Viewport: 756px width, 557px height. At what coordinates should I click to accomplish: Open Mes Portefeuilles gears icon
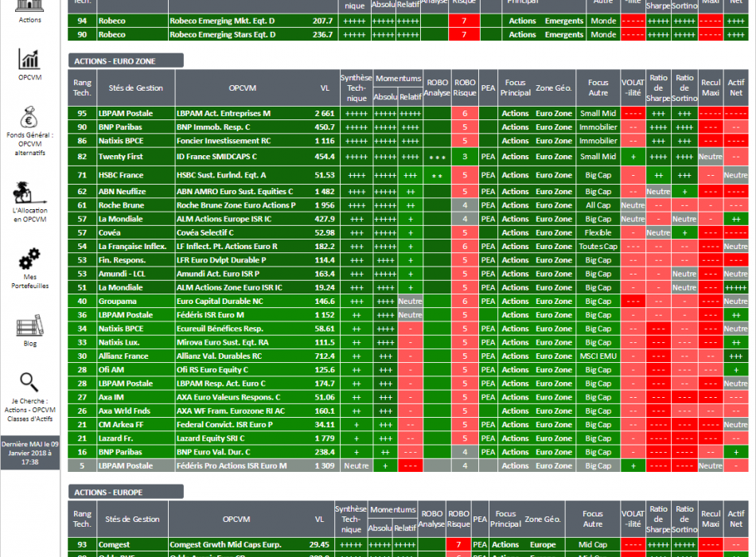[29, 259]
